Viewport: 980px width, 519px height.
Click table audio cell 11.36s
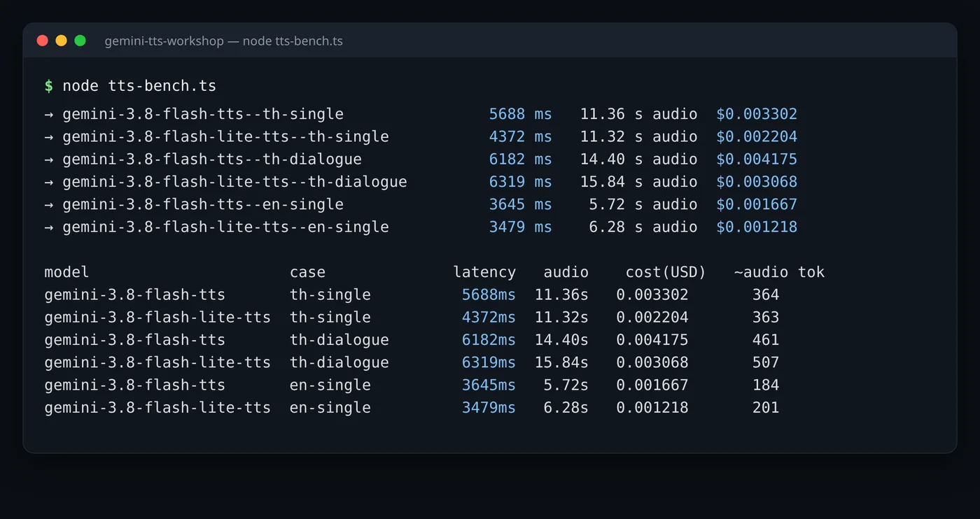[x=561, y=294]
